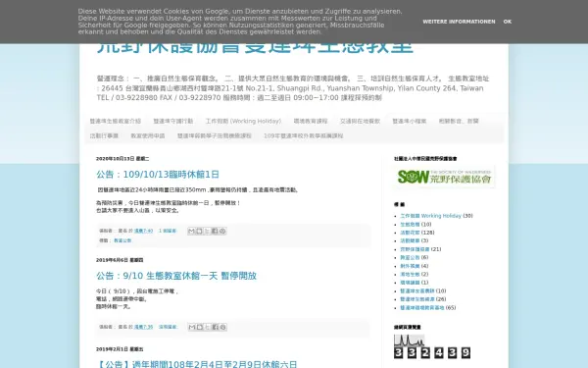
Task: Click the date heading 2019年2月1日
Action: click(120, 349)
